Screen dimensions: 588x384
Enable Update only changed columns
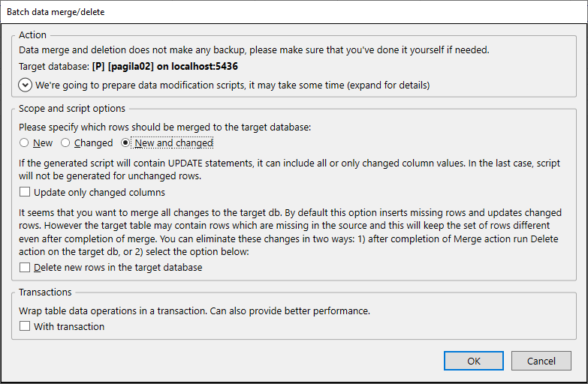tap(26, 193)
